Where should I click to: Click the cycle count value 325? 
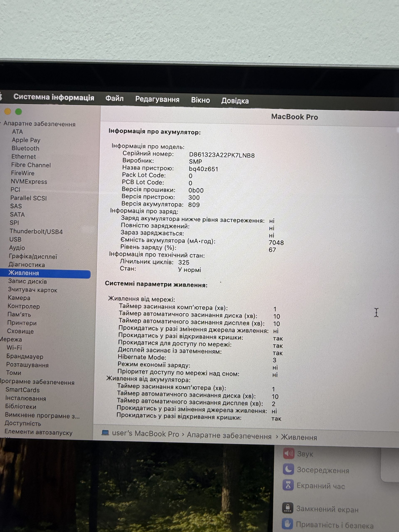tap(184, 262)
